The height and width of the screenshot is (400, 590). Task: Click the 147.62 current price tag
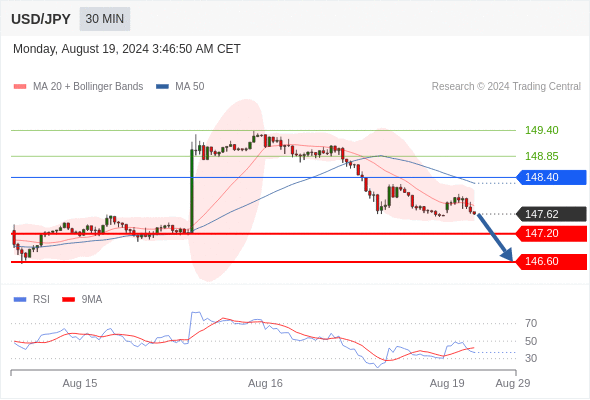pos(551,214)
